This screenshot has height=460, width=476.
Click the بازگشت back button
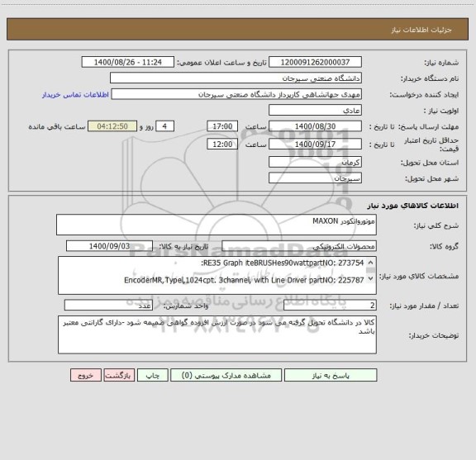119,375
